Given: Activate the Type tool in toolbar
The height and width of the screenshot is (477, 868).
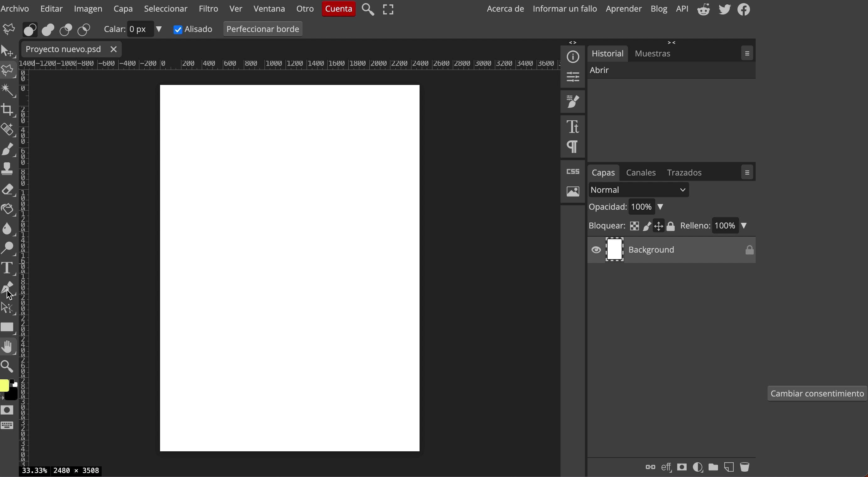Looking at the screenshot, I should [x=8, y=268].
